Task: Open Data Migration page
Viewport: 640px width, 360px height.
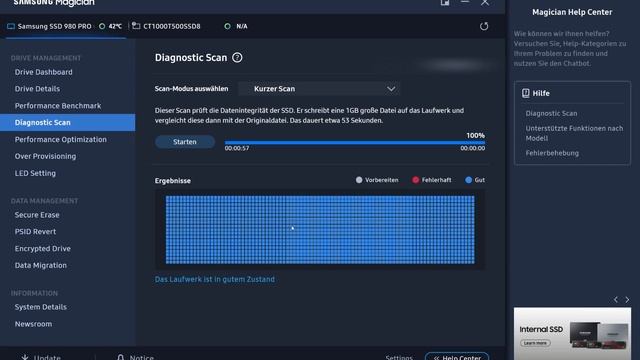Action: coord(41,265)
